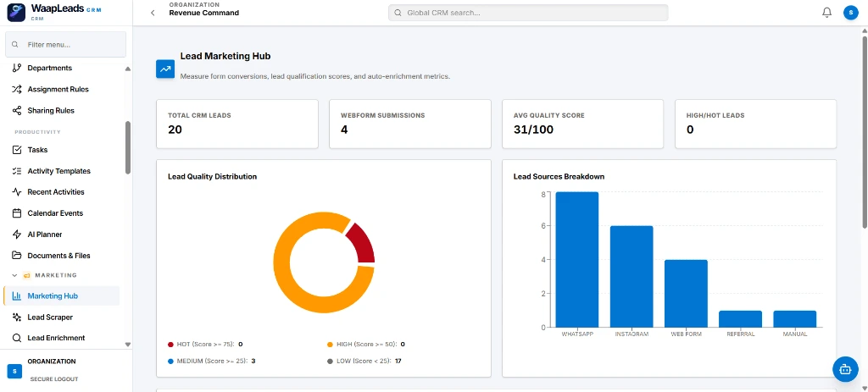The image size is (868, 392).
Task: Click the WaapLeads CRM logo icon
Action: point(16,12)
